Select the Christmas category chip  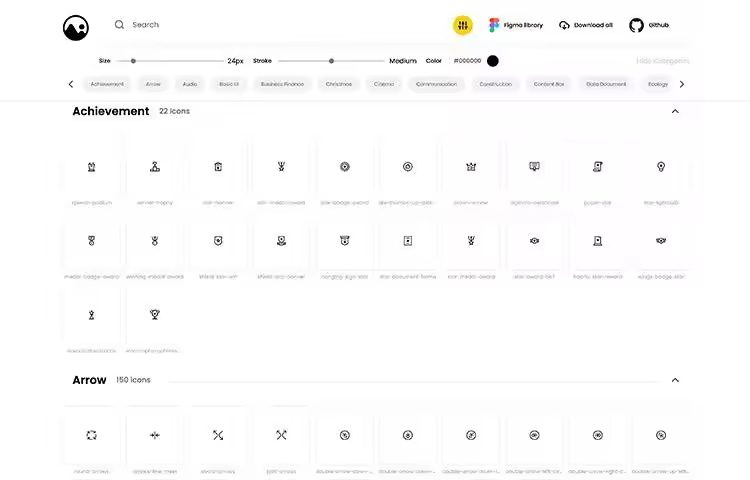339,84
